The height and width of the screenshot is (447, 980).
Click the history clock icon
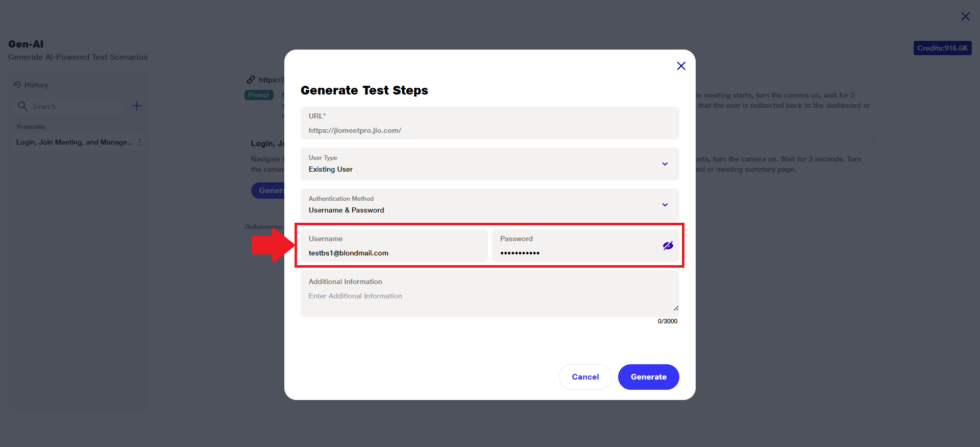[x=17, y=85]
